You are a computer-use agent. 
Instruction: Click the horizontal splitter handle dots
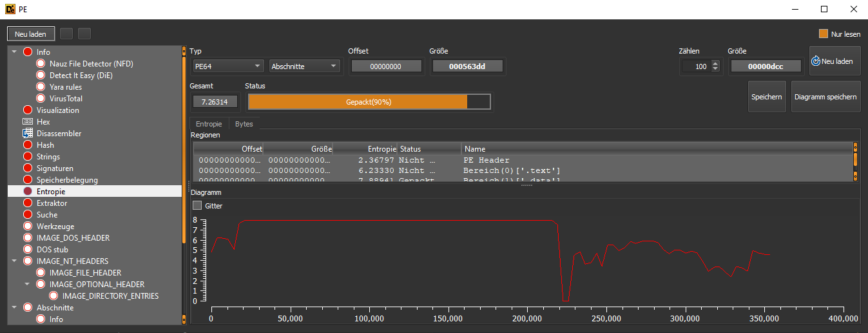[526, 185]
